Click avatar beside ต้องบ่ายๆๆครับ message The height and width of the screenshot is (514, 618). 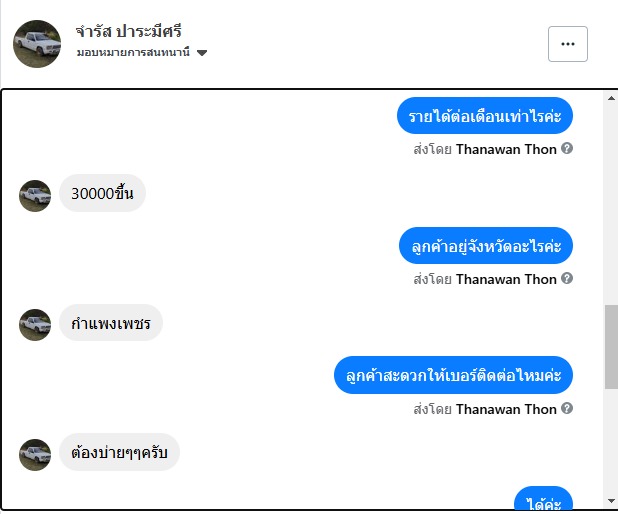(35, 455)
